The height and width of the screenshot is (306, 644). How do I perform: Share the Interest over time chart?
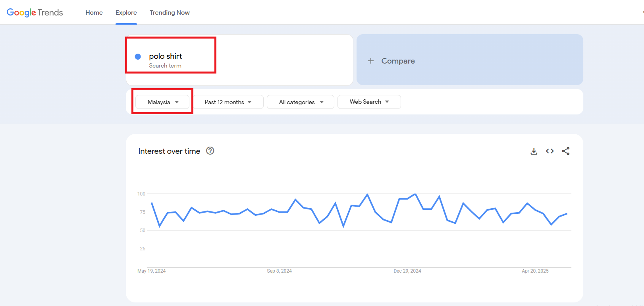[x=566, y=151]
